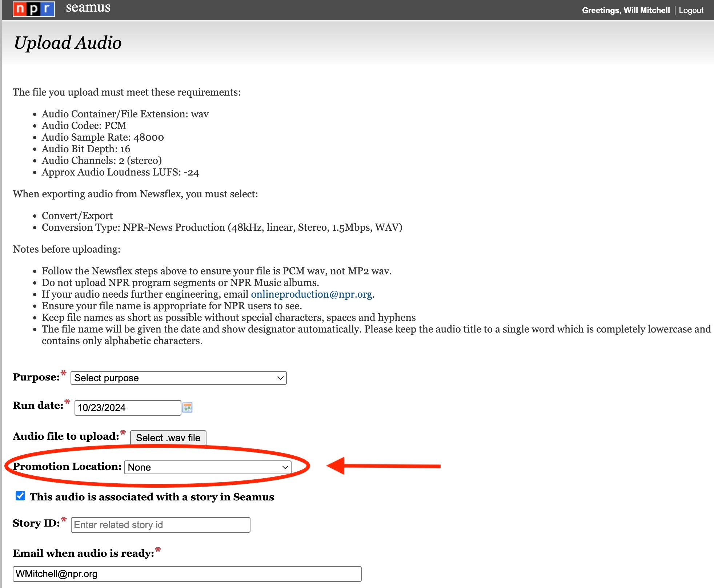Click 'Audio Codec: PCM' requirement line
The height and width of the screenshot is (588, 714).
click(x=84, y=126)
